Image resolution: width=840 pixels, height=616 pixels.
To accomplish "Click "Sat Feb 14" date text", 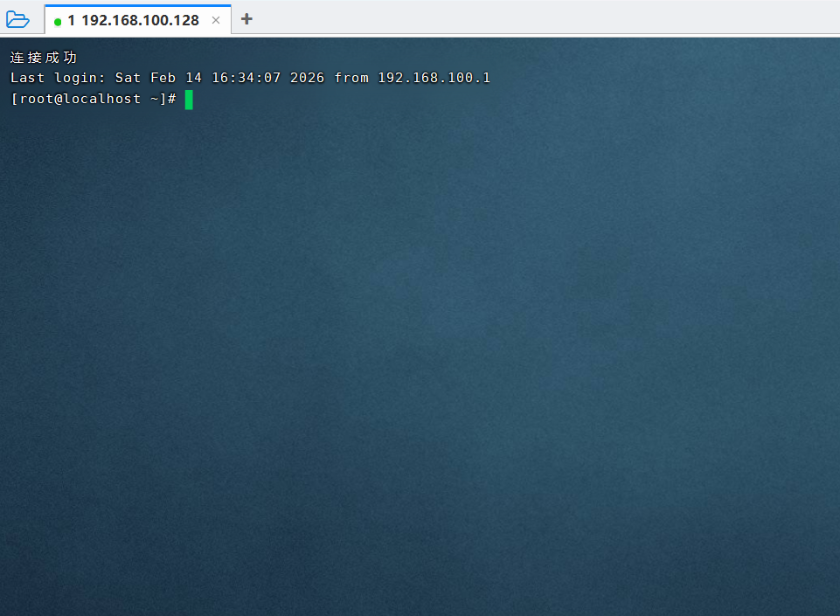I will [x=158, y=78].
